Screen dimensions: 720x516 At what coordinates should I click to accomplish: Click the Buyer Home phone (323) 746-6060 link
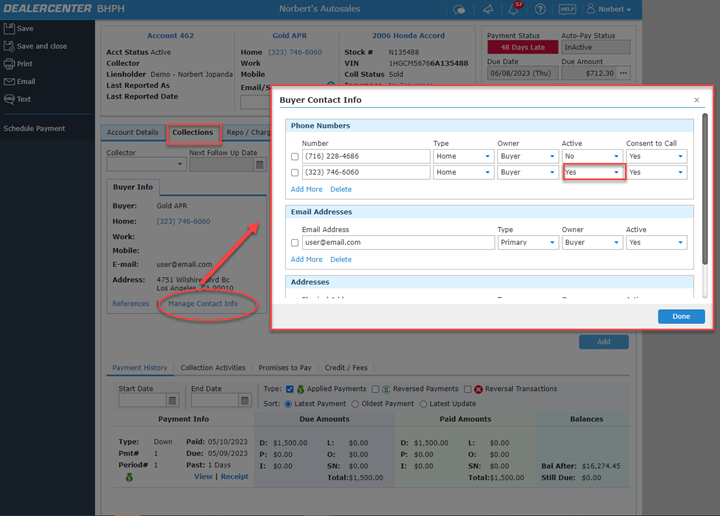(183, 221)
